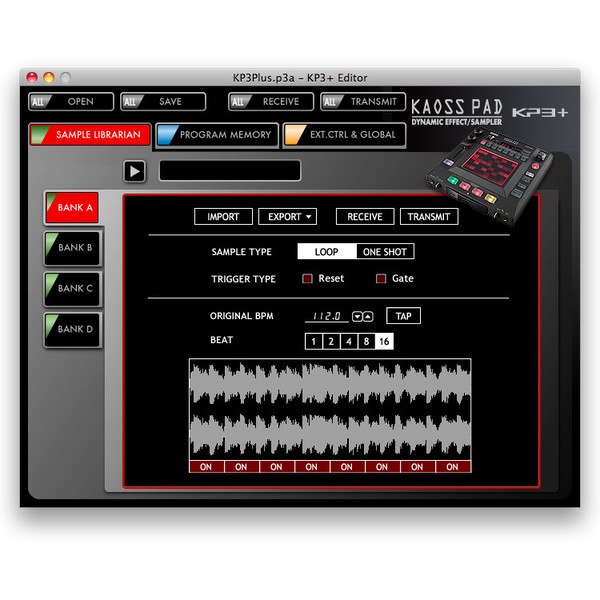Select Bank C

73,289
